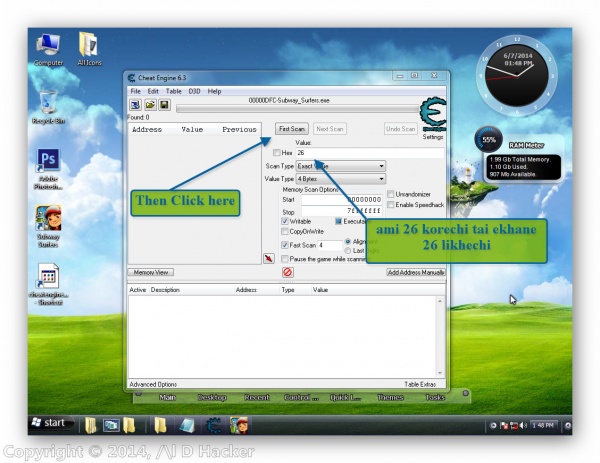This screenshot has width=600, height=463.
Task: Click the red arrow copy-to-address-list icon
Action: (x=269, y=258)
